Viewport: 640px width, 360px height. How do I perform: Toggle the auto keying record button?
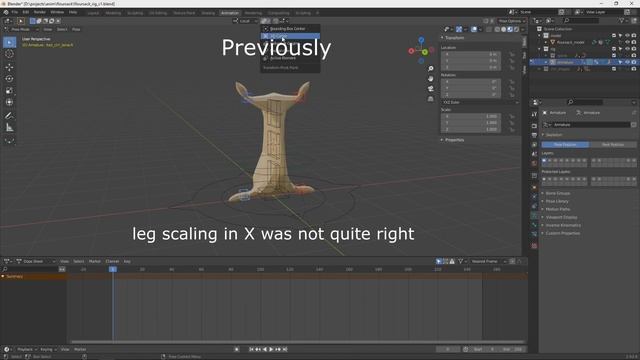tap(236, 349)
